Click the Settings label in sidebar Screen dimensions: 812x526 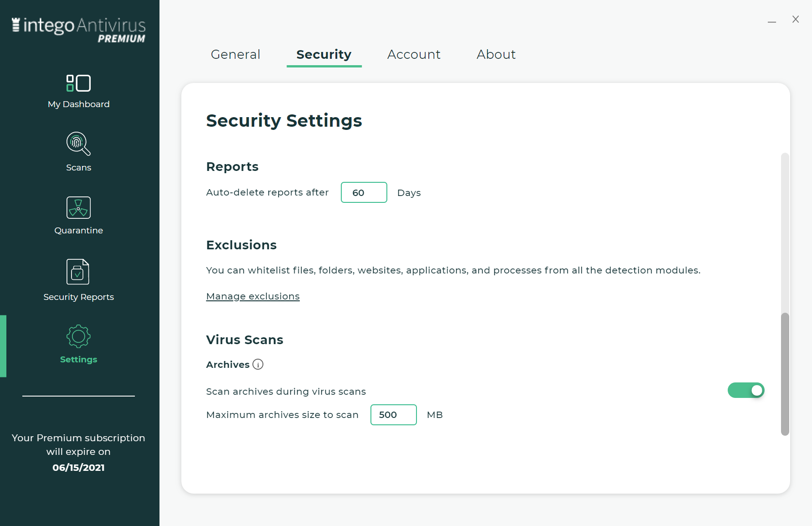(78, 360)
